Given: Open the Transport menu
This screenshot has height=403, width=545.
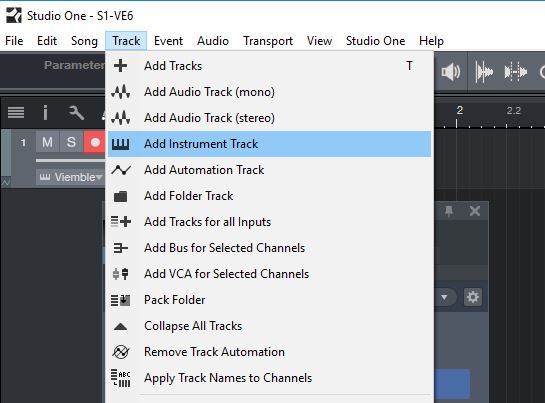Looking at the screenshot, I should 268,41.
